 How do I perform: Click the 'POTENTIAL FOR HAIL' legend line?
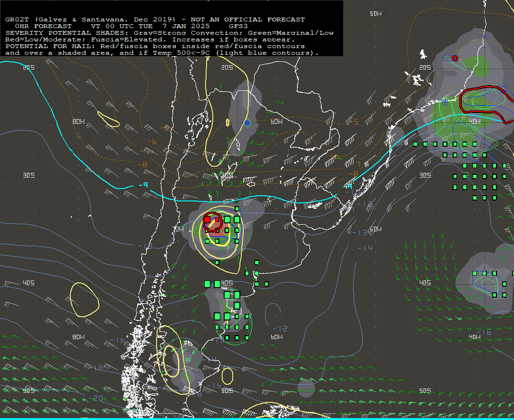(x=155, y=46)
